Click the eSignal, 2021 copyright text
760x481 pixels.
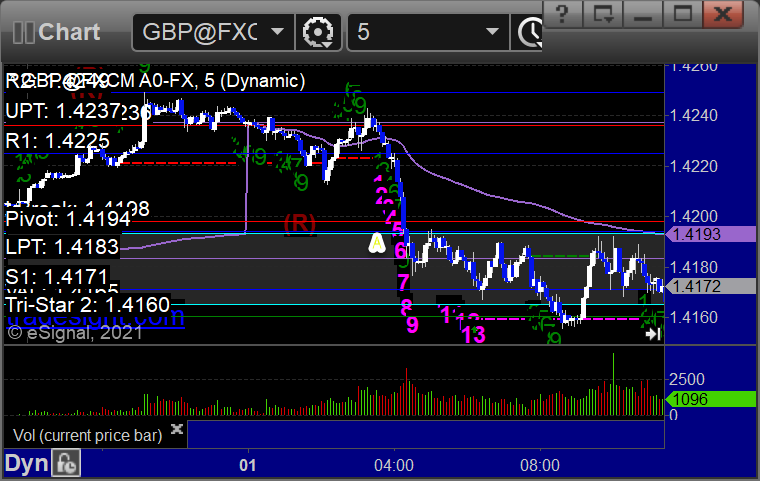75,333
